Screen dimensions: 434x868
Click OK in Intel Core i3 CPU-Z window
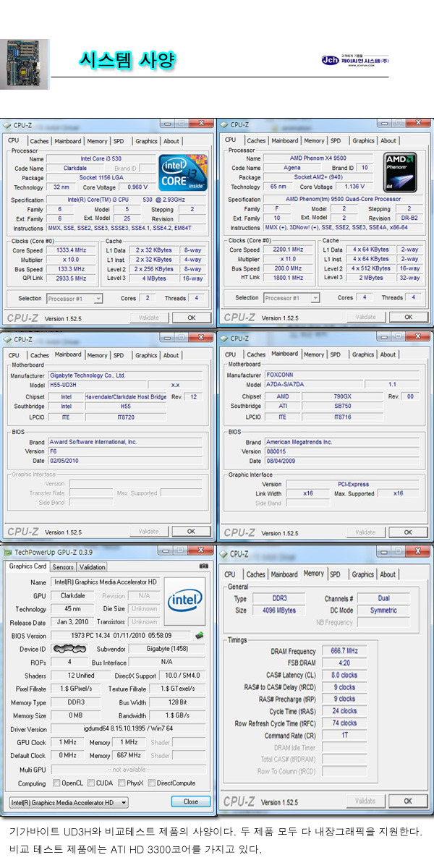point(191,318)
